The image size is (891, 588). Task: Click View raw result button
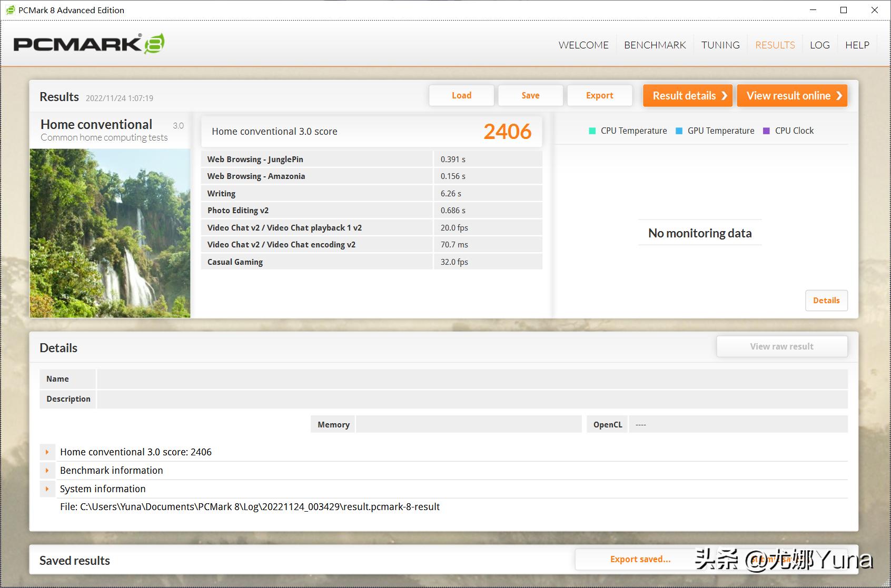pyautogui.click(x=782, y=346)
